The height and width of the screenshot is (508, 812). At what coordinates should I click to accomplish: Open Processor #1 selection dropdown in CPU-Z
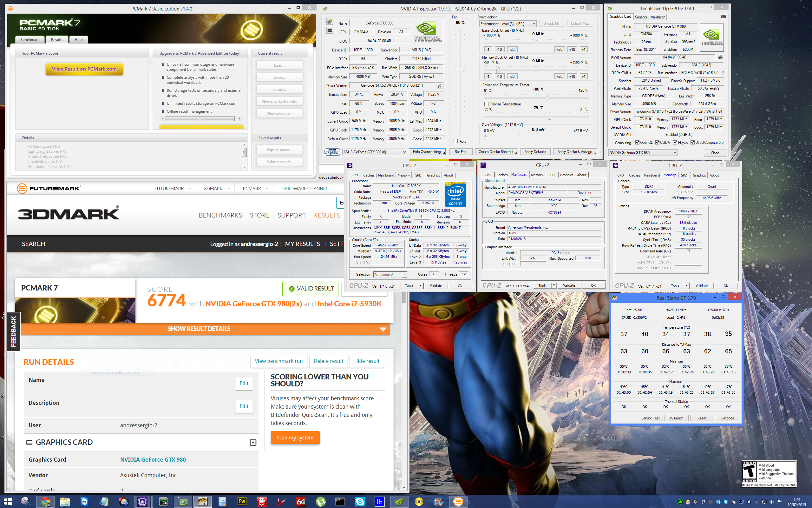point(390,275)
